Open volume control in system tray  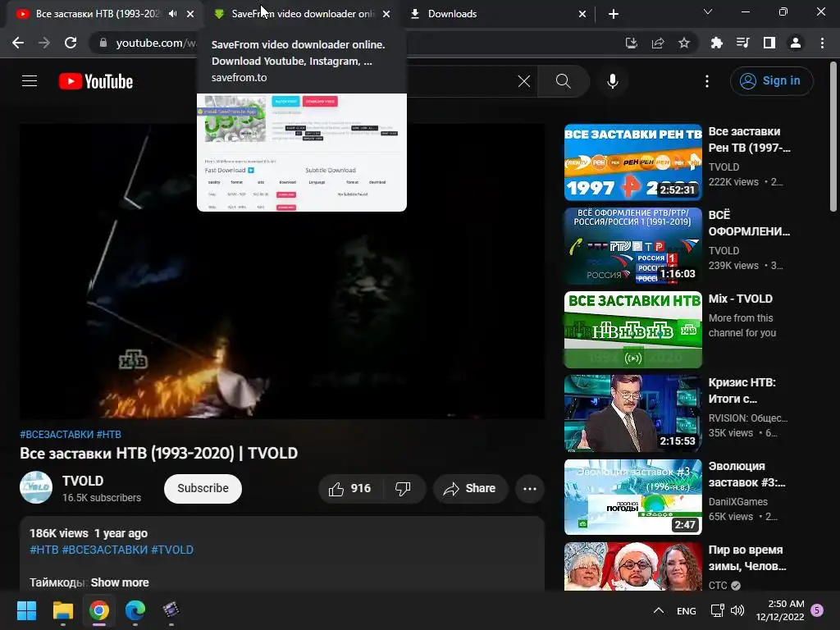point(737,610)
